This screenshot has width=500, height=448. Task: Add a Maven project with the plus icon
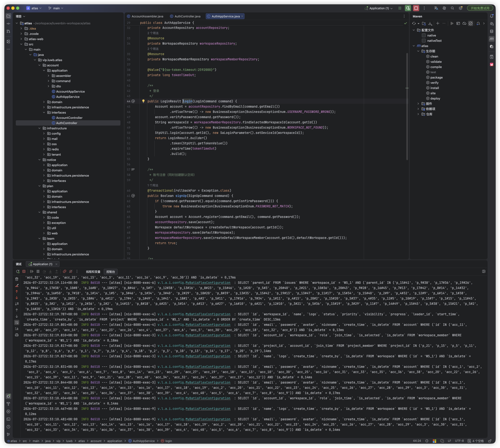438,23
